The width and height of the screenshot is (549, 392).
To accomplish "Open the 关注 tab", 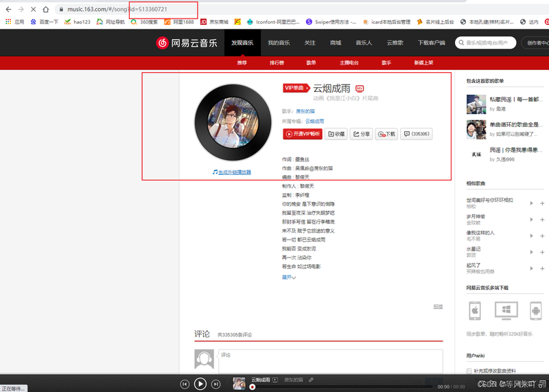I will [x=310, y=43].
